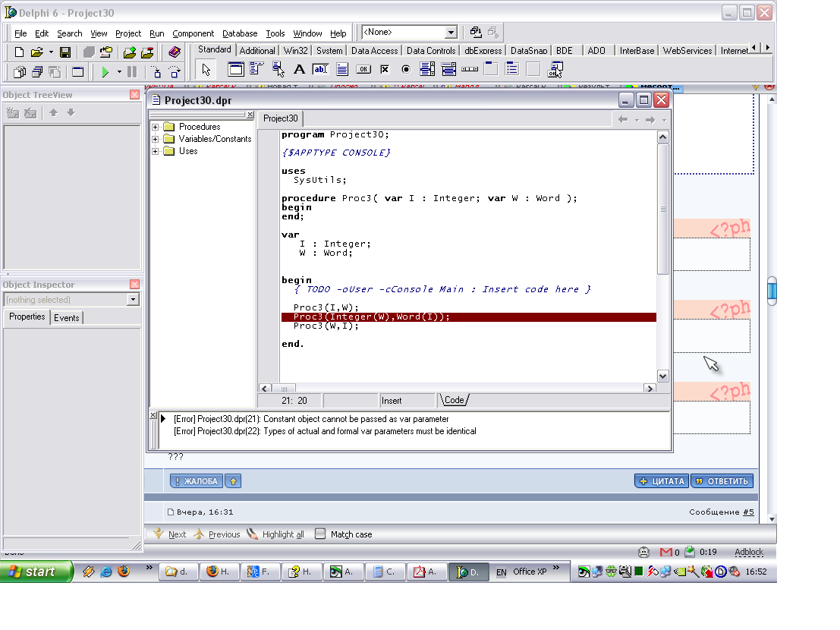
Task: Click the New item (blank page) icon
Action: (x=19, y=52)
